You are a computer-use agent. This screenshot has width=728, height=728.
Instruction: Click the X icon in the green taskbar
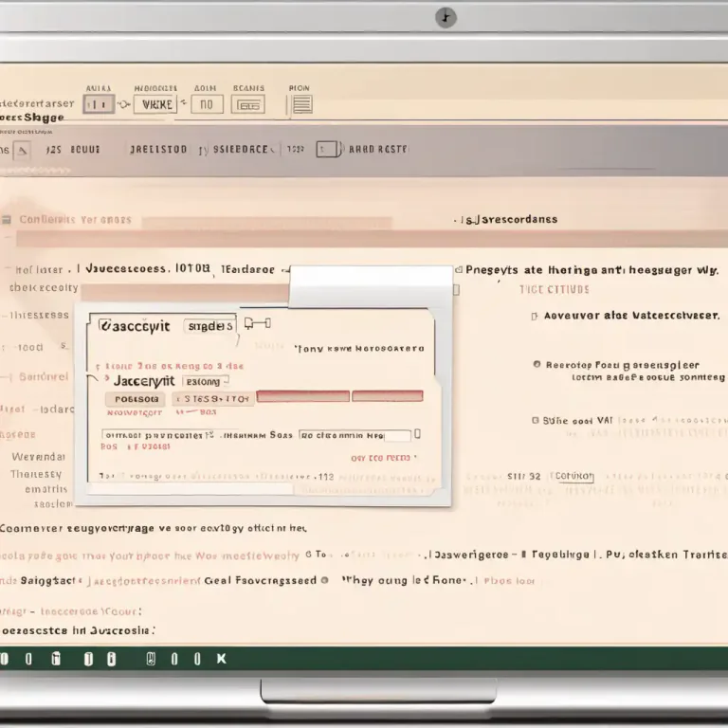point(222,659)
